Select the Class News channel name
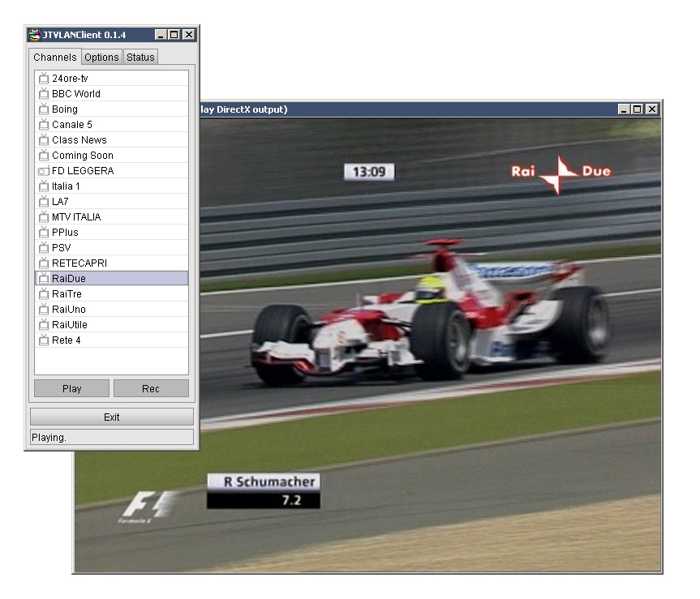Image resolution: width=700 pixels, height=599 pixels. [x=79, y=140]
